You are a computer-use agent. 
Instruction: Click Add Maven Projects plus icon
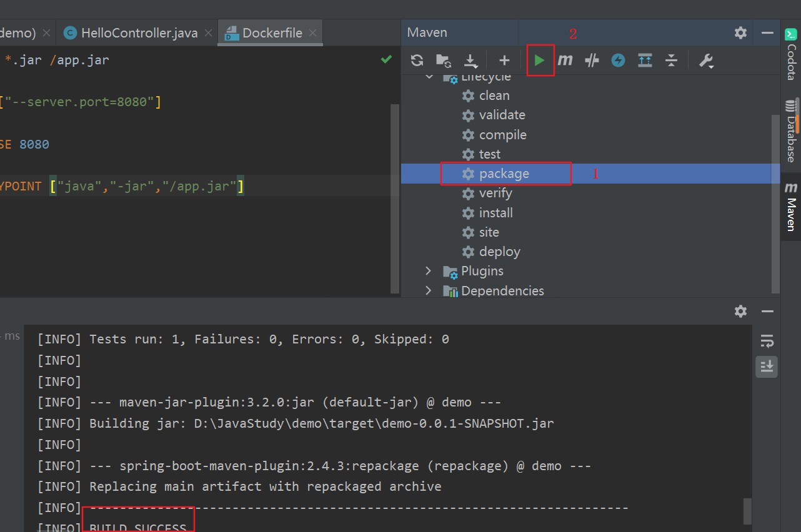pos(505,60)
